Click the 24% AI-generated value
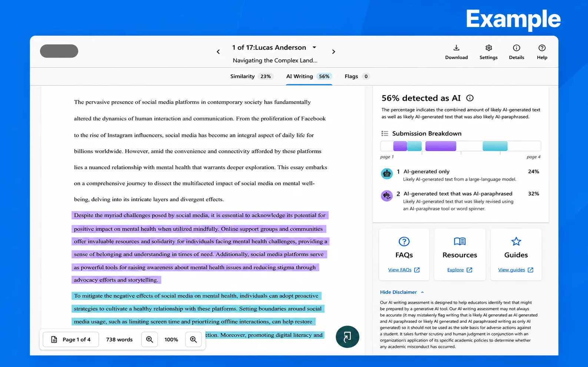This screenshot has width=588, height=367. (534, 171)
